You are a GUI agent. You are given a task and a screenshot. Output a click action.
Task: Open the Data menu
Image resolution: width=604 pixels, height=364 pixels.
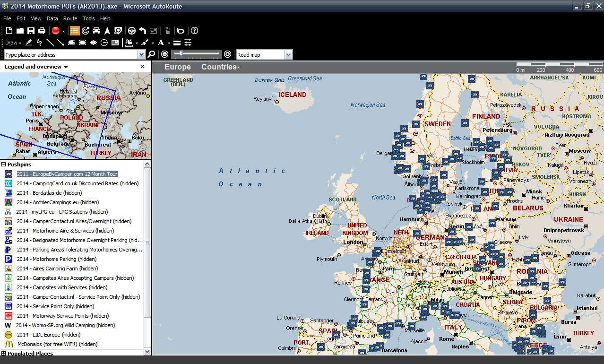pyautogui.click(x=52, y=18)
